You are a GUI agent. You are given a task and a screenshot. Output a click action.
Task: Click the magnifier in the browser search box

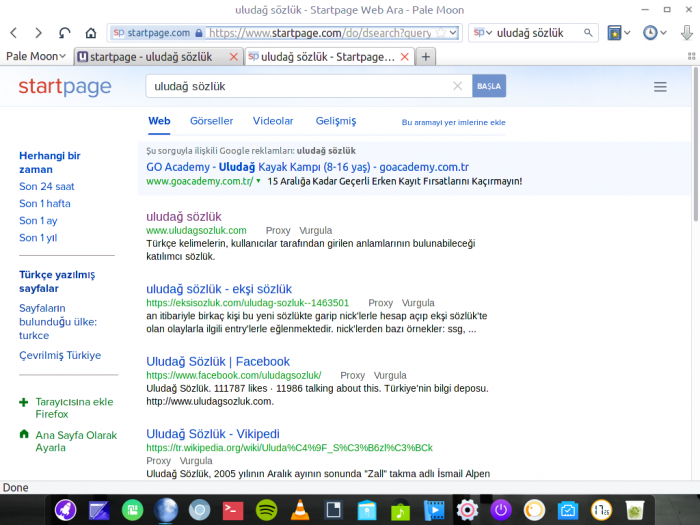pos(588,33)
